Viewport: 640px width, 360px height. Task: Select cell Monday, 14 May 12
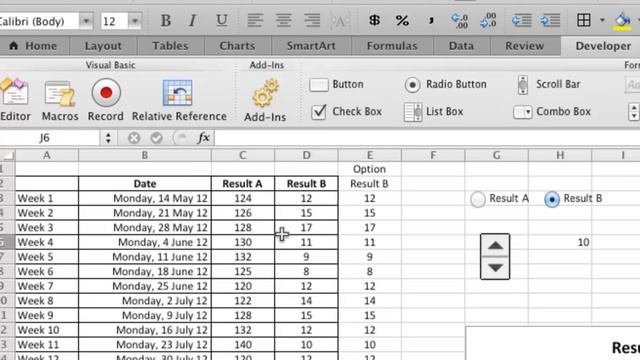pyautogui.click(x=145, y=198)
